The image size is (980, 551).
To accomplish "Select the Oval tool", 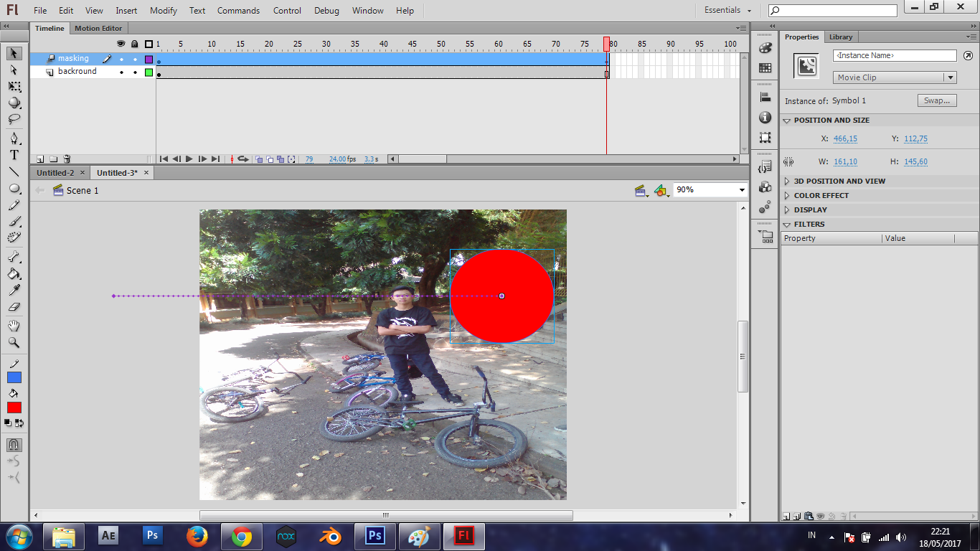I will [14, 188].
